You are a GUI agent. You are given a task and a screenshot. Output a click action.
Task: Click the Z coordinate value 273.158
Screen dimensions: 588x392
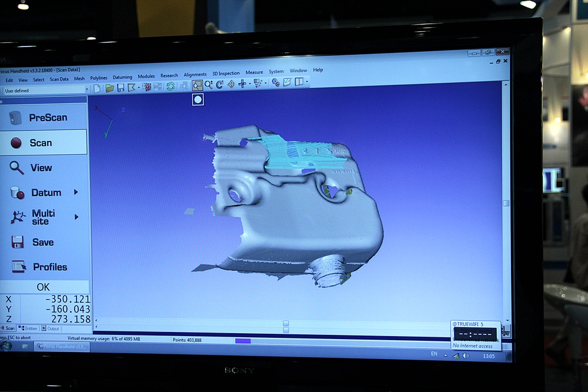click(71, 319)
